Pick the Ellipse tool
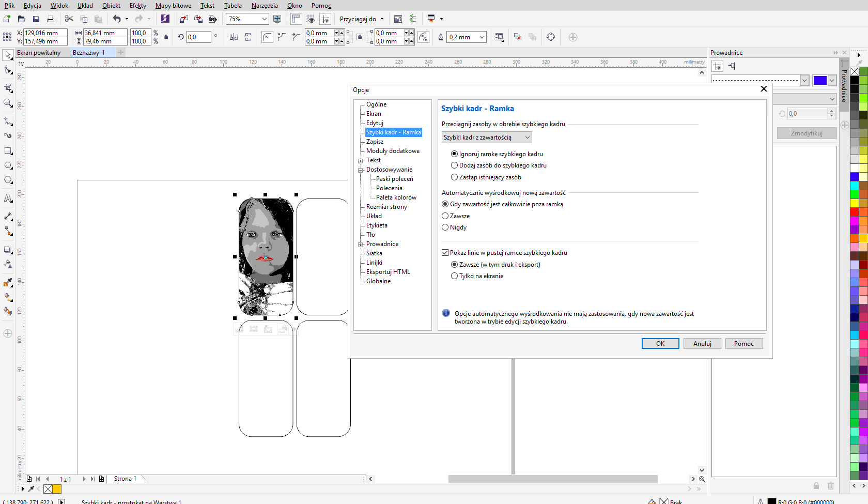 coord(8,165)
